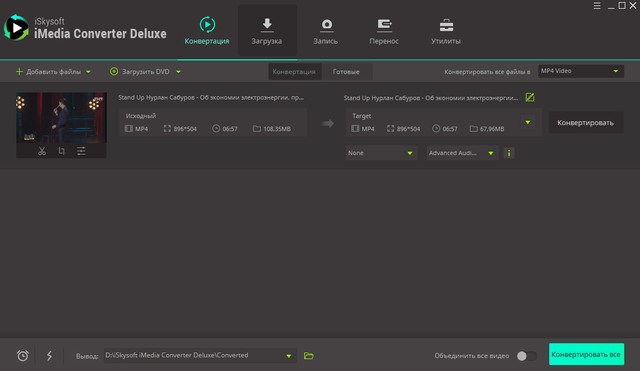640x371 pixels.
Task: Click the Target label
Action: coord(362,116)
